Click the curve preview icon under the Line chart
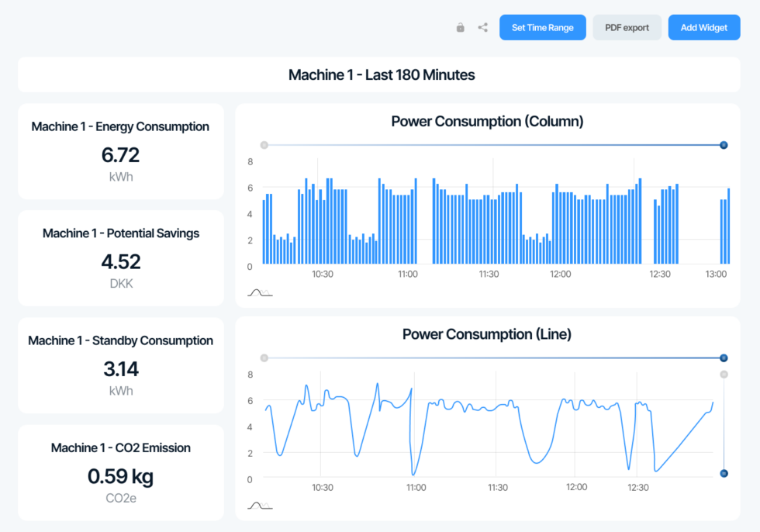The width and height of the screenshot is (760, 532). pos(260,505)
